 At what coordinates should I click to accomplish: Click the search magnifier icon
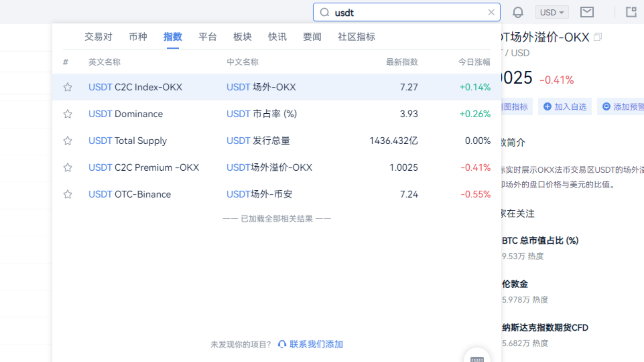324,12
